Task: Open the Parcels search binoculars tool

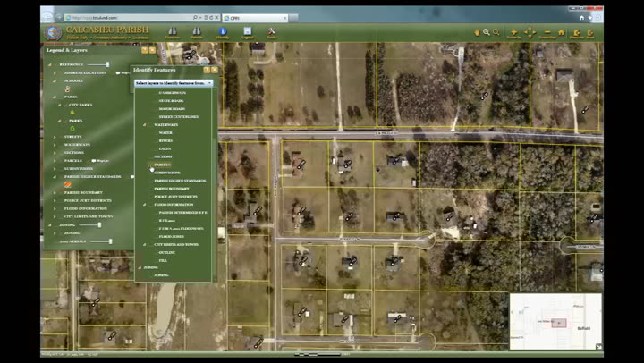Action: pos(197,31)
